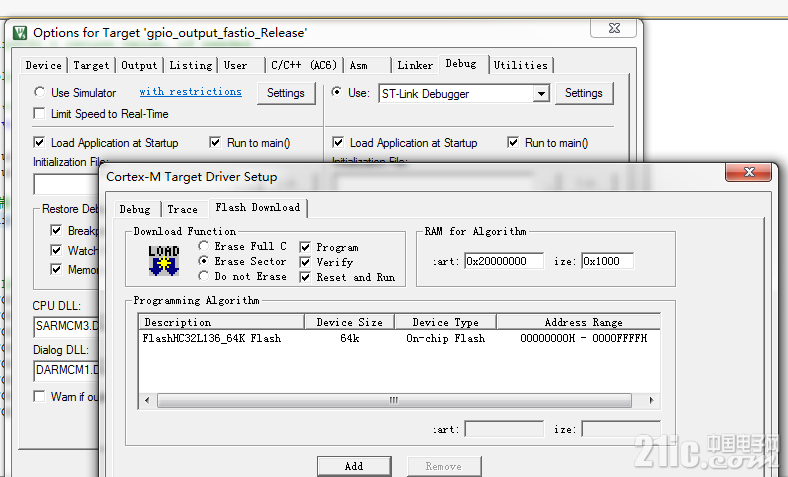Image resolution: width=788 pixels, height=477 pixels.
Task: Toggle debugger Run to main() checkbox
Action: (x=513, y=142)
